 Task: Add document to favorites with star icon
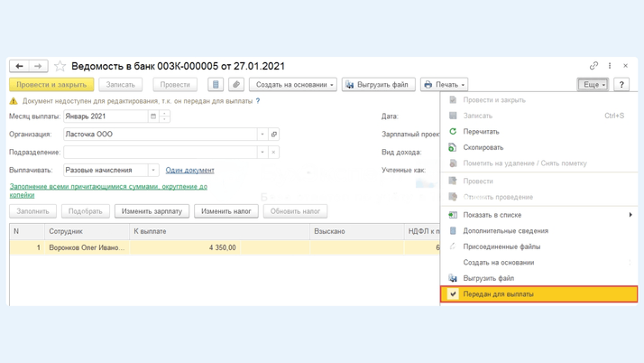click(x=60, y=66)
